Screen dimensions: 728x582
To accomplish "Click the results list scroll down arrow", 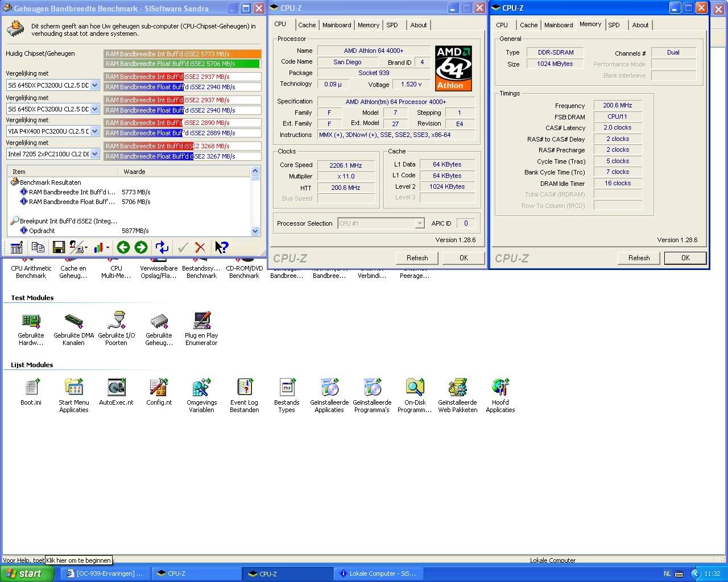I will tap(255, 231).
